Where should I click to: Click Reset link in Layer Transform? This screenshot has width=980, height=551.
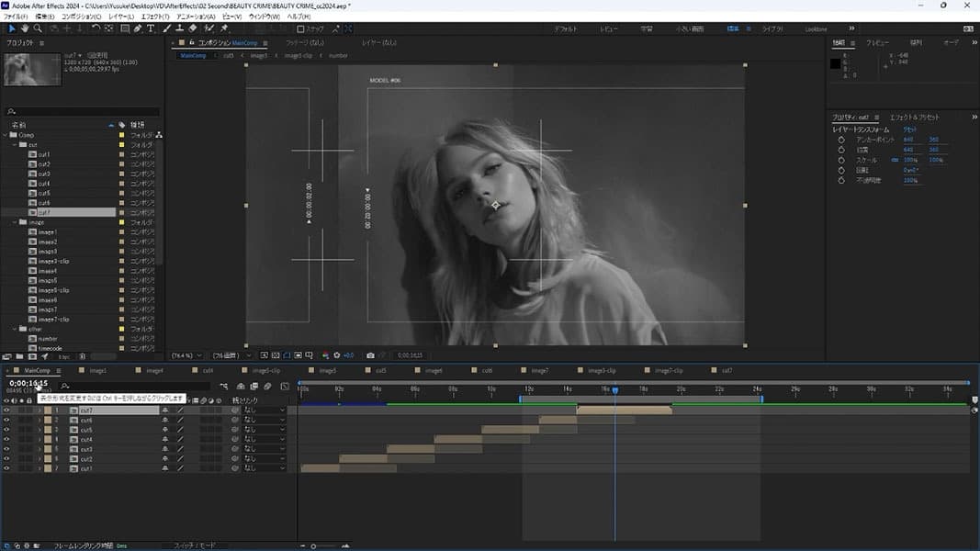(x=909, y=129)
